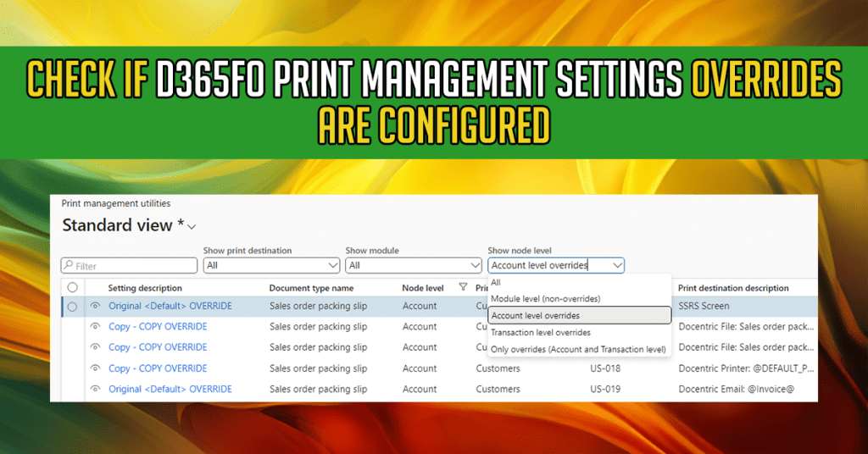Click the US-019 account cell
868x454 pixels.
[x=605, y=389]
